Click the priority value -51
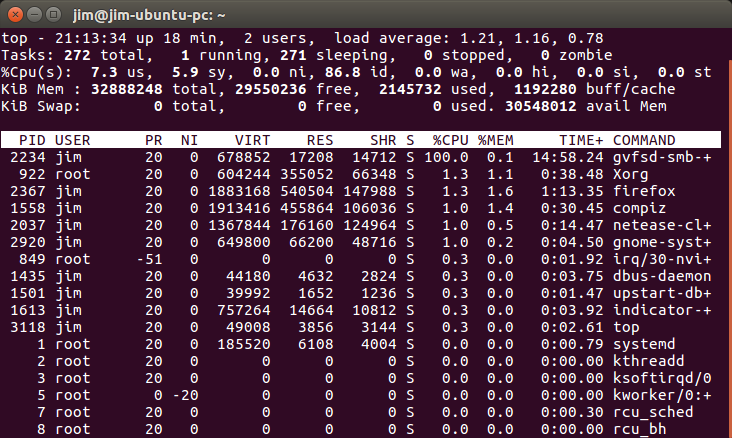732x438 pixels. pos(149,259)
